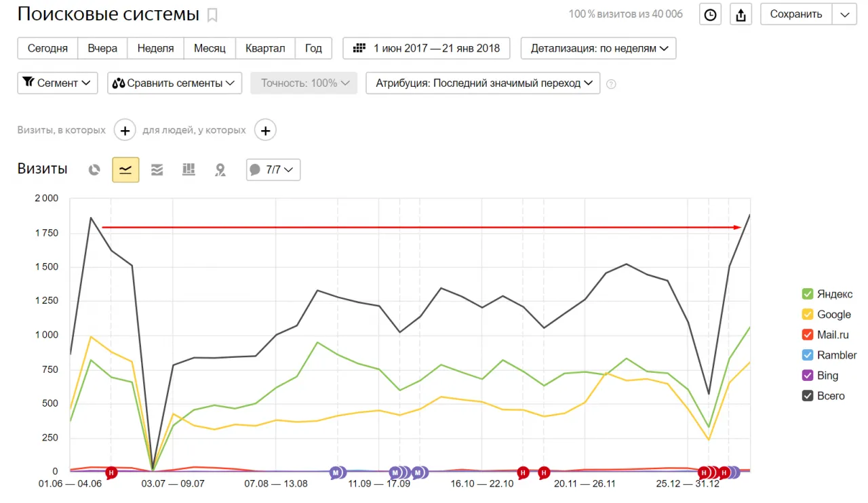Open the Сегмент dropdown

(x=57, y=83)
